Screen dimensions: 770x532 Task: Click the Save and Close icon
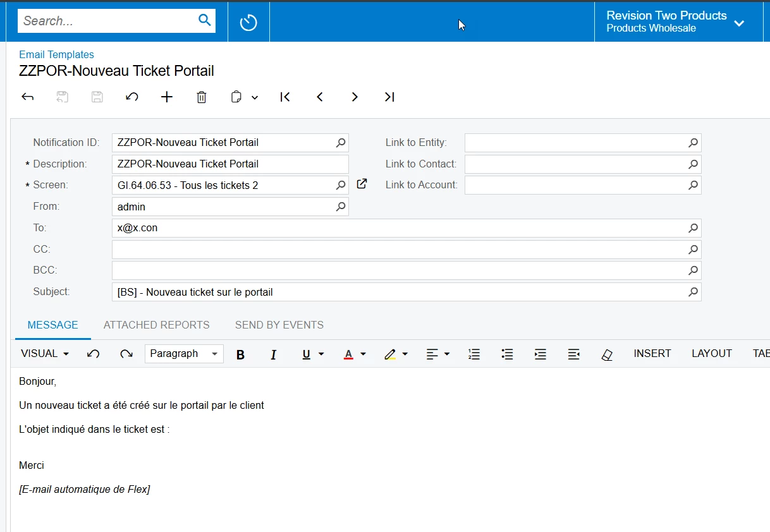(x=62, y=97)
